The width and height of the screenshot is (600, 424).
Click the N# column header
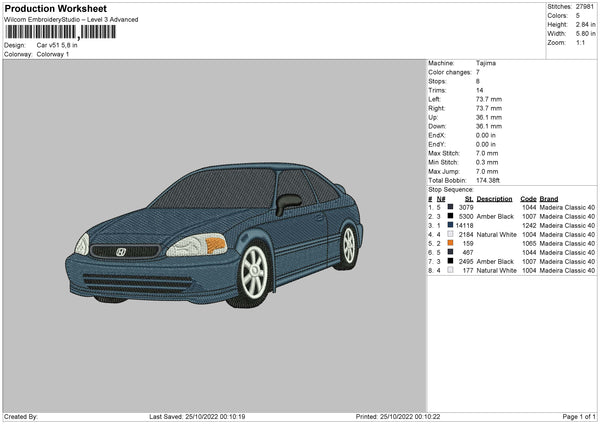coord(441,198)
